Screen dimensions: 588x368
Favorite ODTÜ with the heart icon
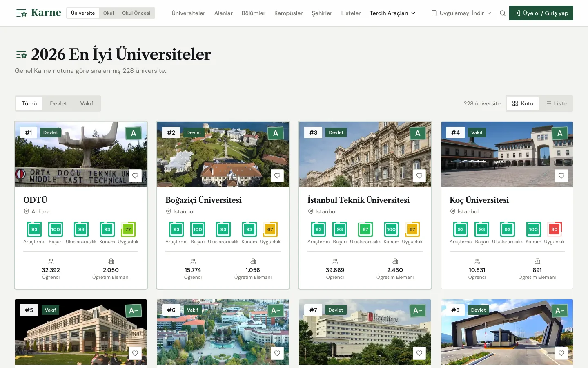(135, 176)
